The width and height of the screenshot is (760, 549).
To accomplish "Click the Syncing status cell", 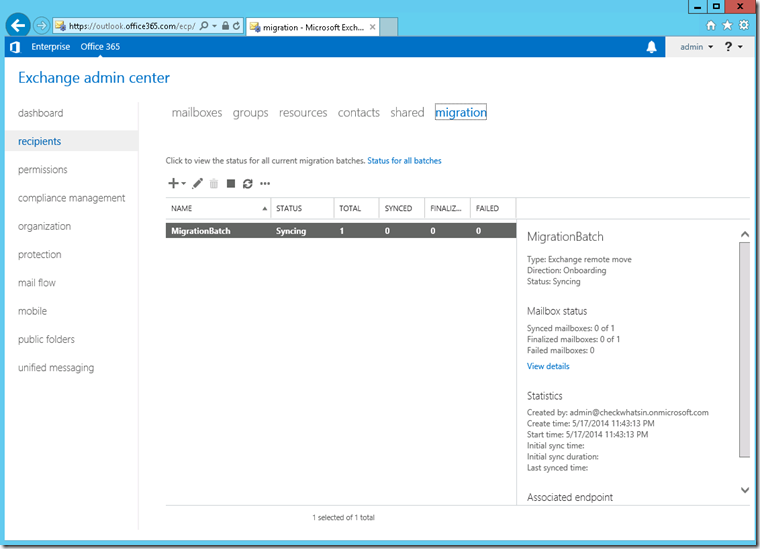I will (x=291, y=231).
